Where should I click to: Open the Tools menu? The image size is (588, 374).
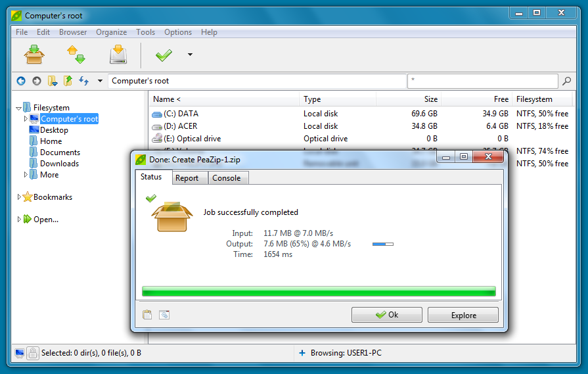click(x=145, y=32)
